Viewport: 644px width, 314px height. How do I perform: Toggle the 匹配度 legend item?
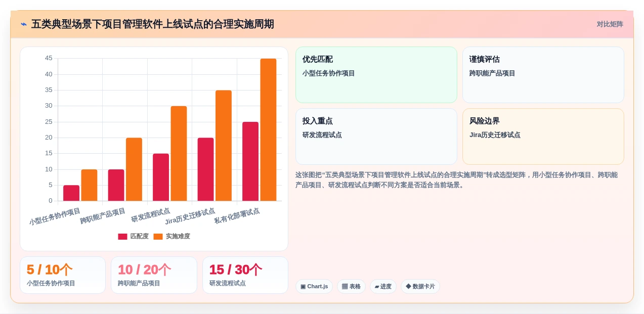click(x=134, y=236)
